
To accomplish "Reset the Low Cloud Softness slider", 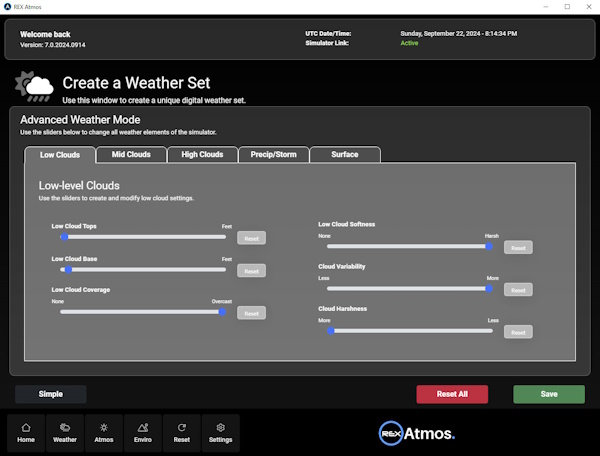I will pyautogui.click(x=518, y=248).
